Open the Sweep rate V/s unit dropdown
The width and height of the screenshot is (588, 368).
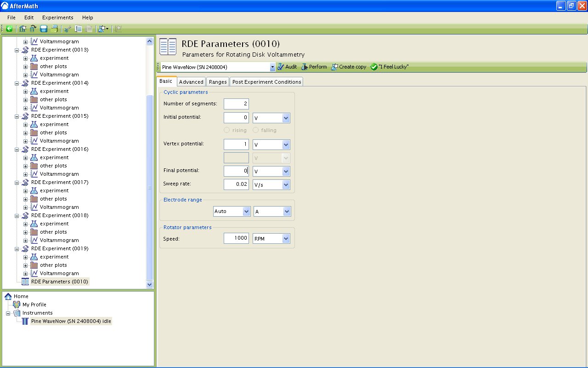(286, 184)
